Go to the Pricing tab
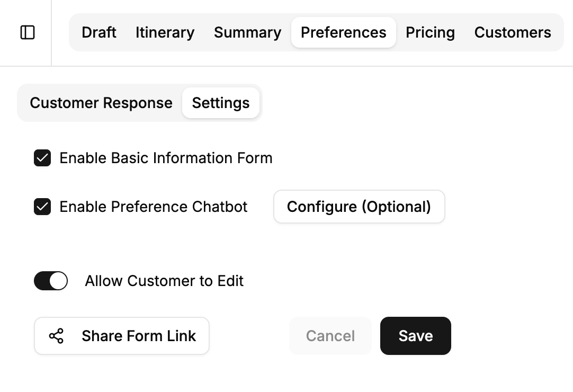 (x=430, y=32)
